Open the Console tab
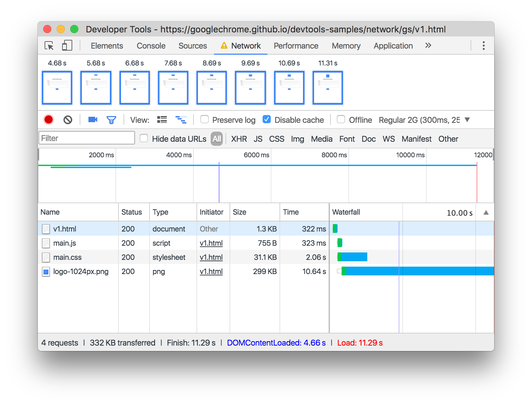This screenshot has height=405, width=532. (151, 46)
